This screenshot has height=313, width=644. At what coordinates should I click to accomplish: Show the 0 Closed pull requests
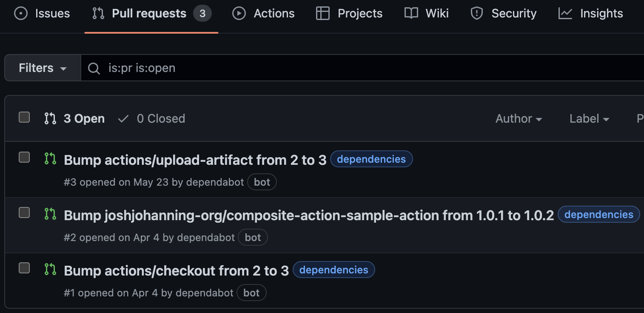[160, 119]
